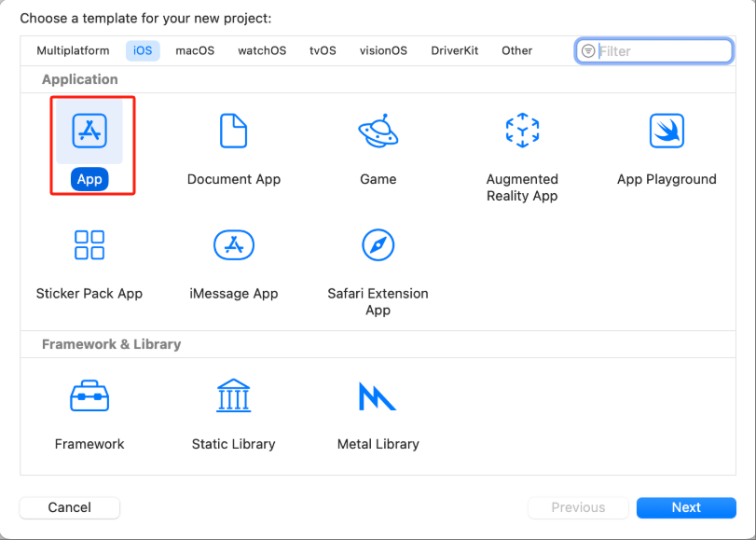Select the Augmented Reality App icon
Screen dimensions: 756x540
522,131
